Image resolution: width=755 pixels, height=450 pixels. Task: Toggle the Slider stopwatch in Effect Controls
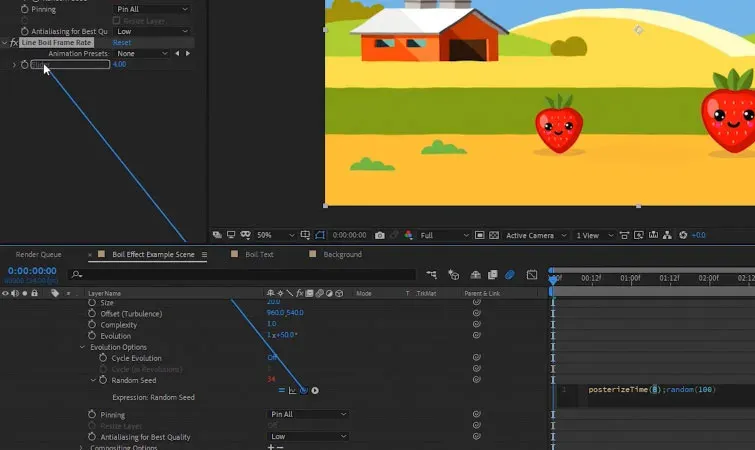pyautogui.click(x=25, y=64)
